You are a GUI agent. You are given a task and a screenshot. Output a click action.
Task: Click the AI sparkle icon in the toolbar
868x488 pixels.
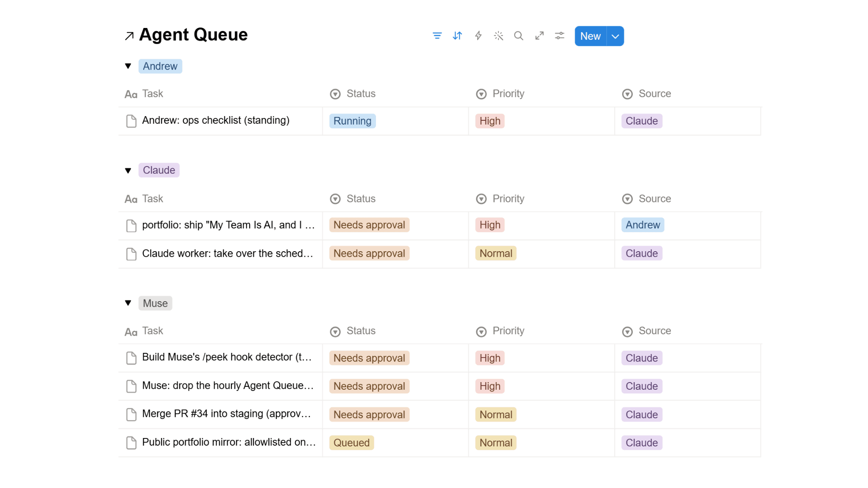498,36
